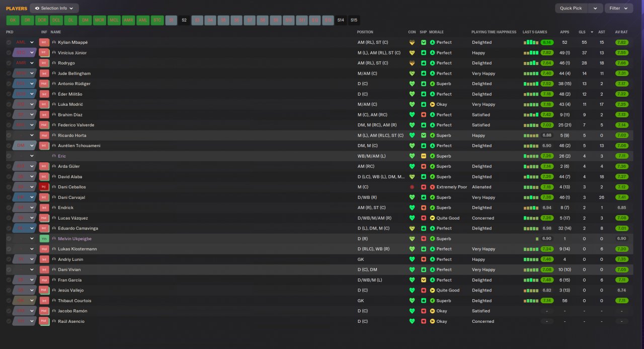
Task: Click Jesús Vallejo's 6.74 average rating
Action: [621, 290]
